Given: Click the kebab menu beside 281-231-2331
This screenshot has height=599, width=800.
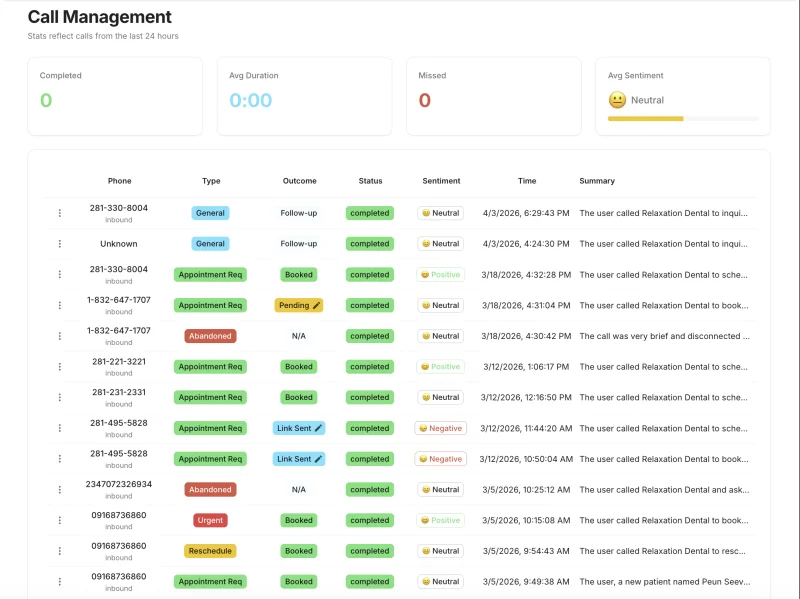Looking at the screenshot, I should [x=59, y=398].
